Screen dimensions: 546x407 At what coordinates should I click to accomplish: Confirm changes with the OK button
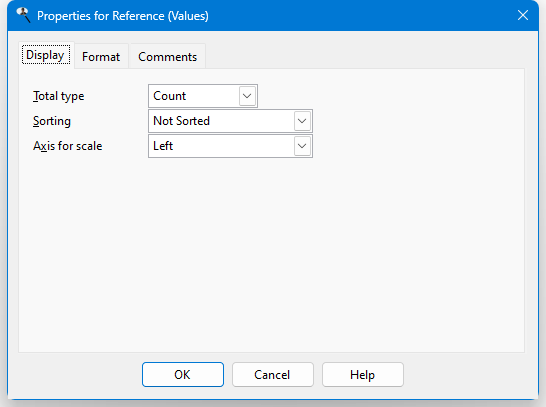coord(183,375)
